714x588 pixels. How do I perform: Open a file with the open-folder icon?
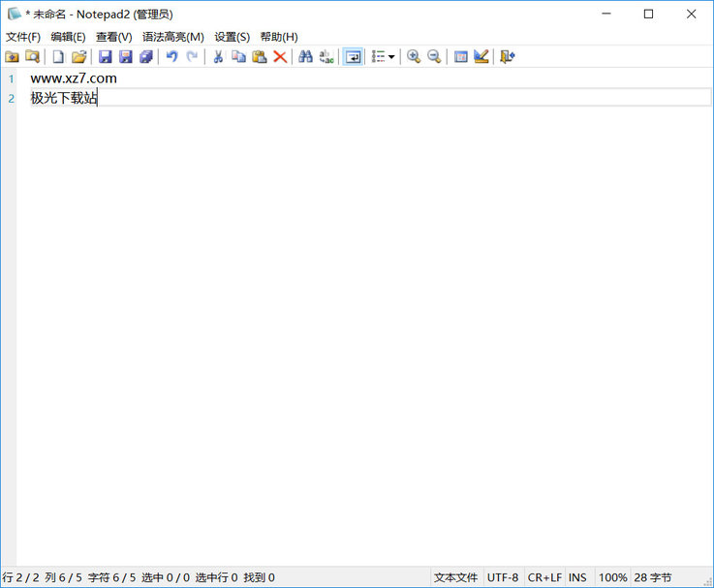(x=78, y=57)
